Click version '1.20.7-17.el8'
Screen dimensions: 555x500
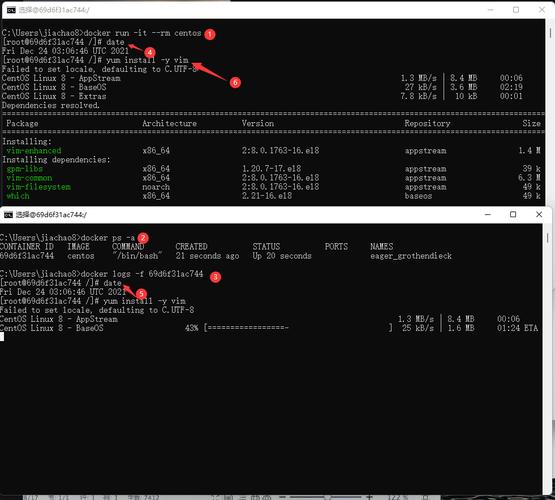coord(271,169)
